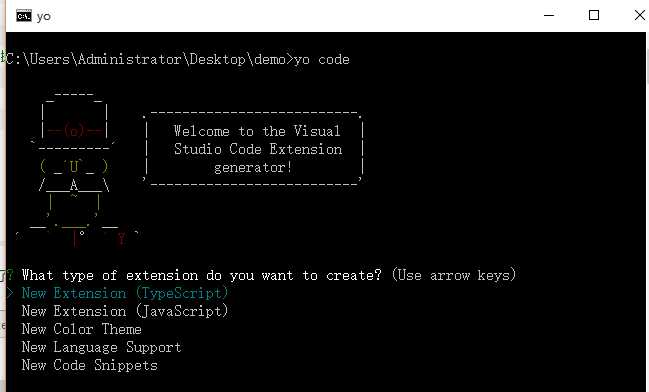Choose New Language Support option

(101, 347)
